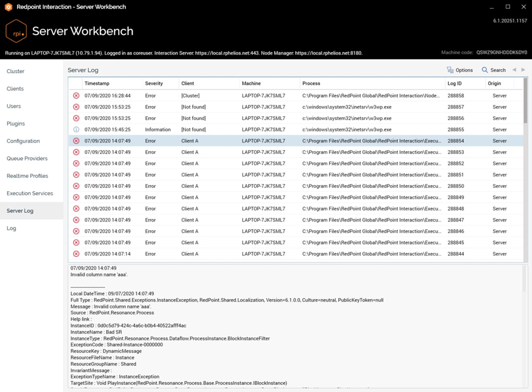
Task: Open the Realtime Profiles section
Action: pos(27,176)
